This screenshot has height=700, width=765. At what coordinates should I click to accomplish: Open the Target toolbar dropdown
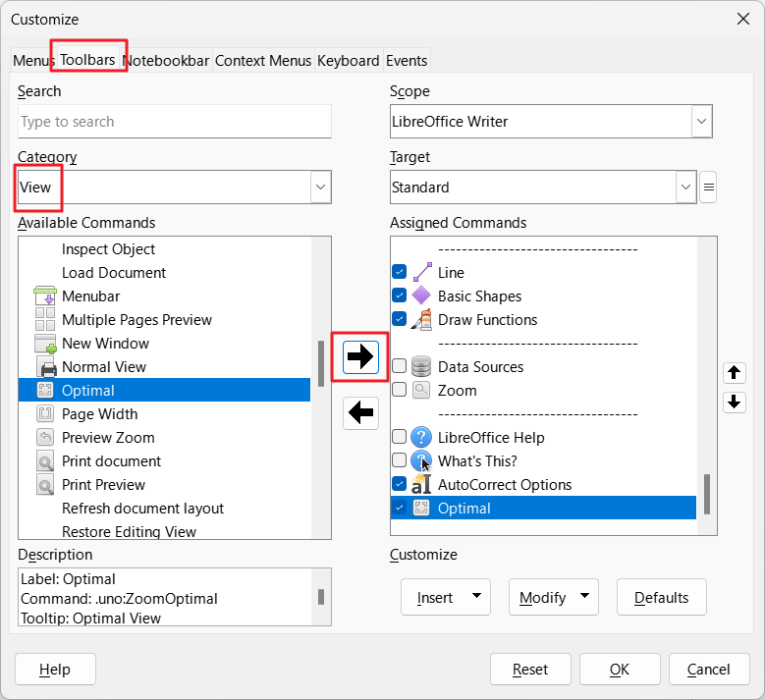click(686, 187)
